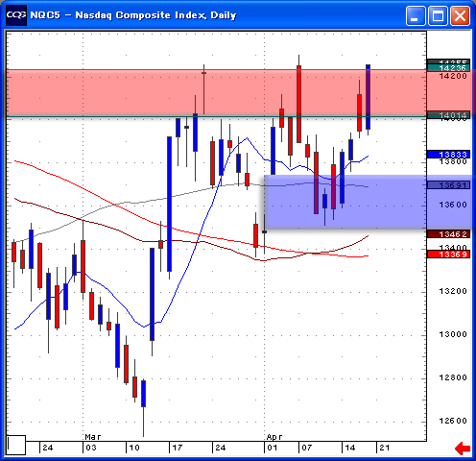This screenshot has height=461, width=476.
Task: Click the 'Mar' month label
Action: (93, 437)
